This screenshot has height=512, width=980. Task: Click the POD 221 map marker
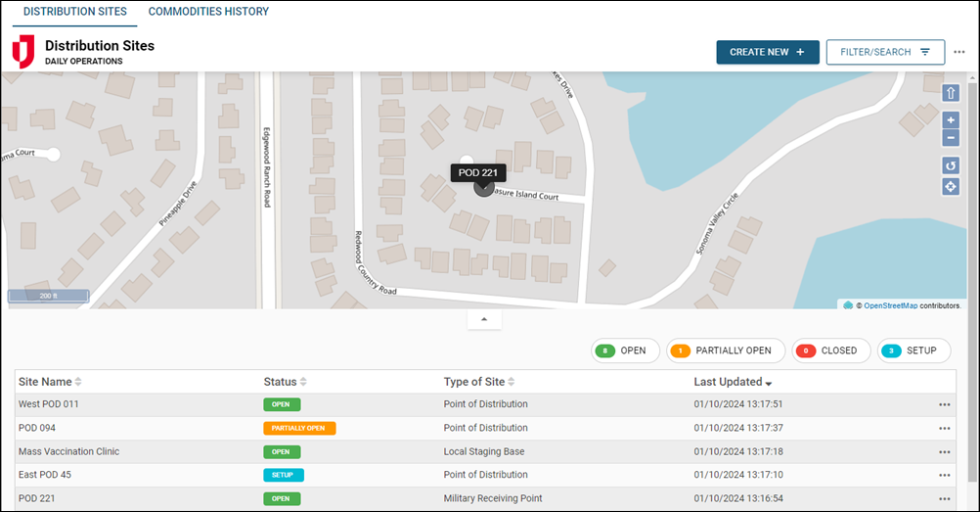pyautogui.click(x=483, y=188)
